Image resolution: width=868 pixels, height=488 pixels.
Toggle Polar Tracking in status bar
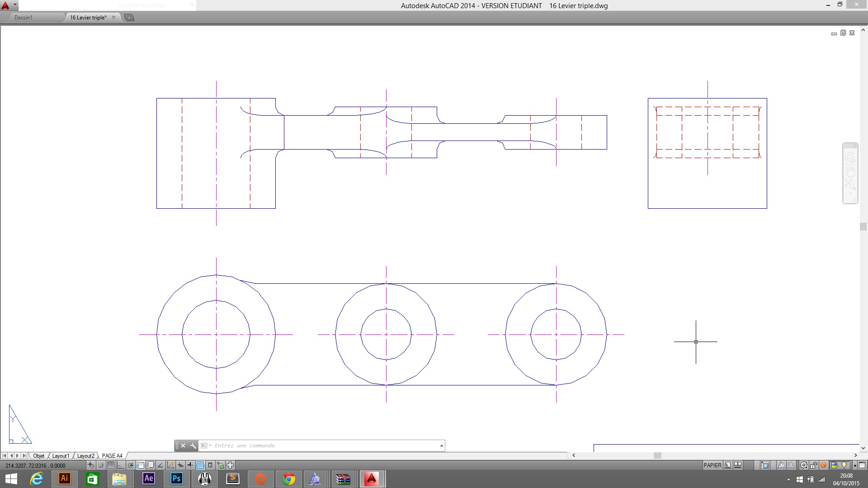click(x=131, y=465)
